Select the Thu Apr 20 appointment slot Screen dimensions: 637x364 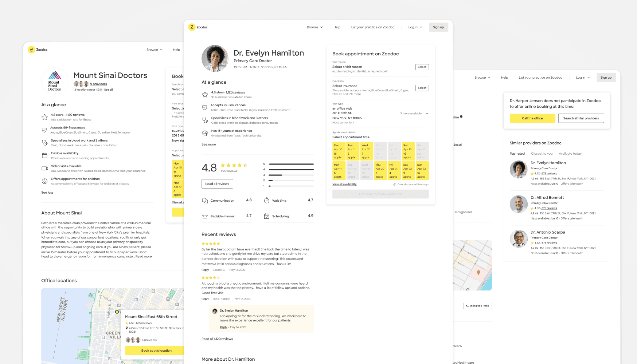coord(380,171)
